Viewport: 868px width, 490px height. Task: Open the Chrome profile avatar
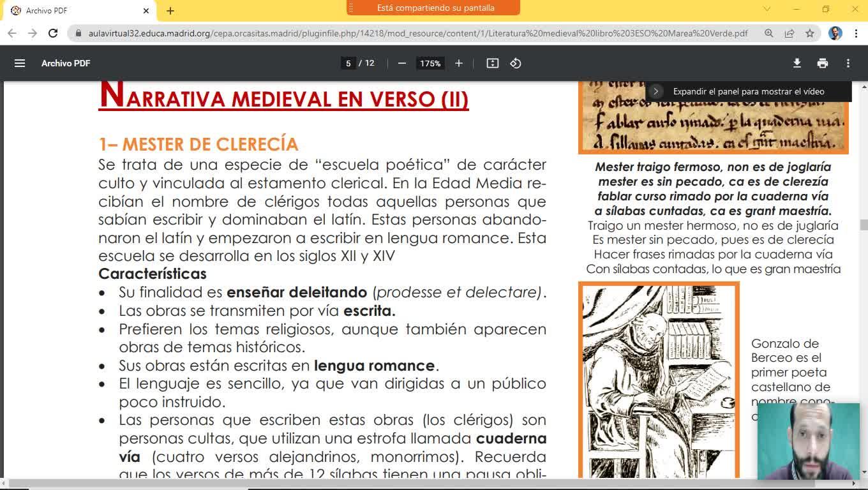(x=835, y=33)
